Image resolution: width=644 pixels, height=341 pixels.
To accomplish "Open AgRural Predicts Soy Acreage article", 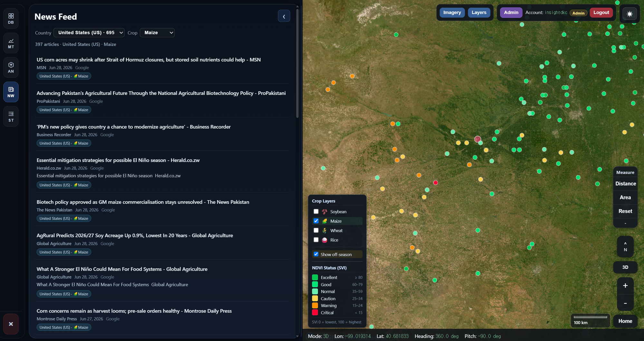I will point(135,236).
